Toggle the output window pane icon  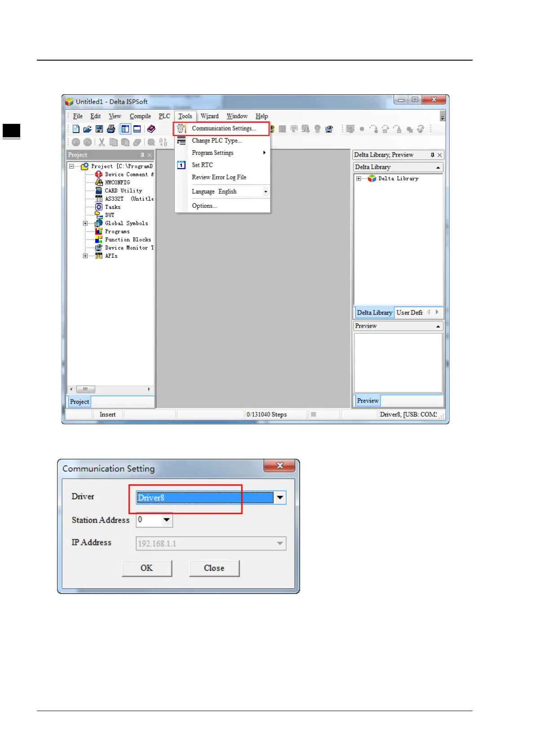[137, 129]
